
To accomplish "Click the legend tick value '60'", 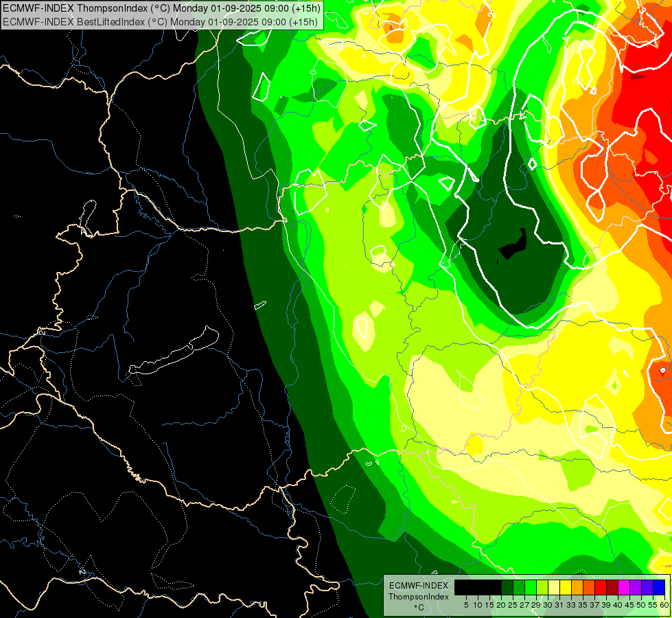I will point(664,605).
